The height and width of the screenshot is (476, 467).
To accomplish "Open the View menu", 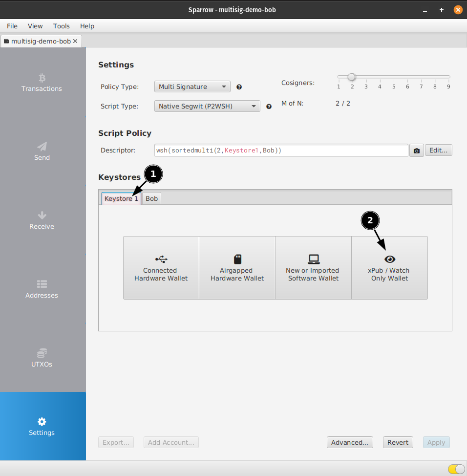I will (35, 26).
